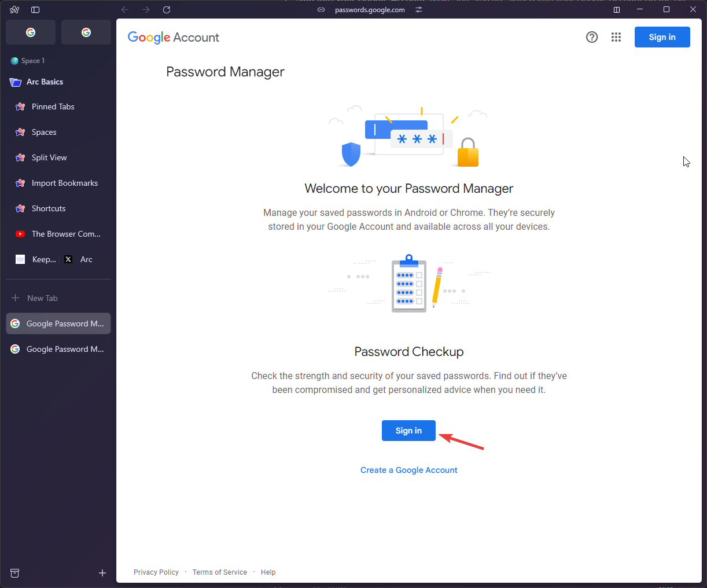Toggle the sidebar with the panel icon
707x588 pixels.
(35, 10)
